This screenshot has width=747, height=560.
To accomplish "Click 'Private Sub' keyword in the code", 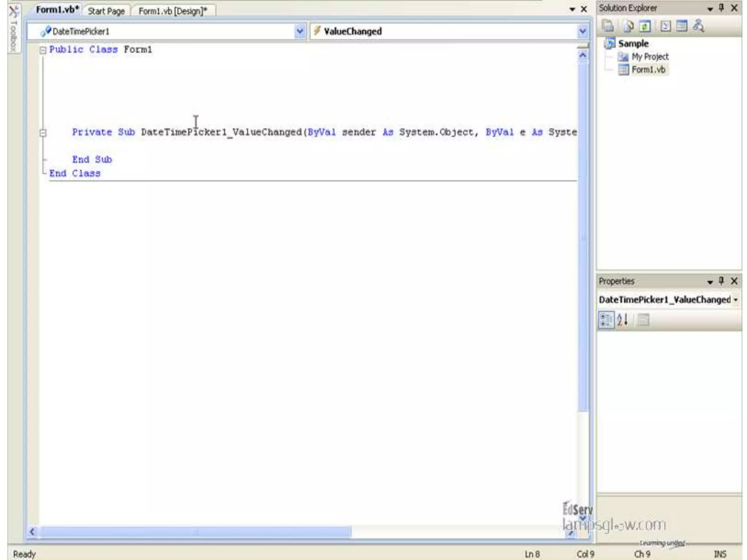I will (x=104, y=132).
